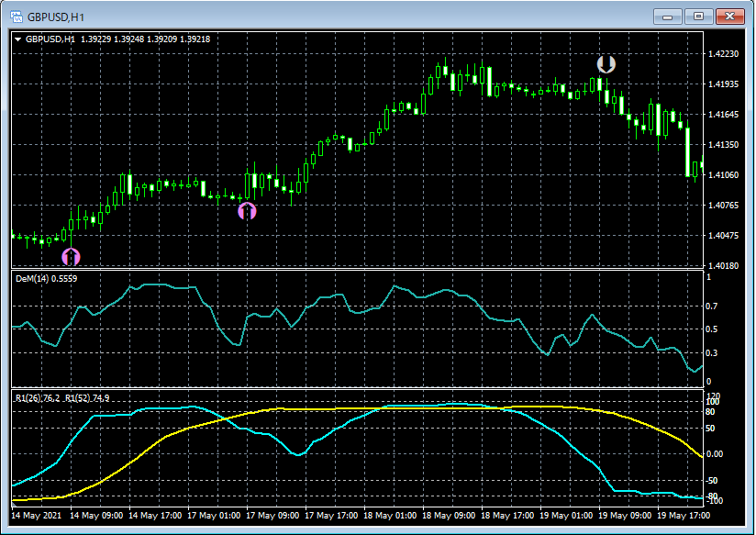
Task: Click the 1.41060 level on price scale
Action: (x=723, y=175)
